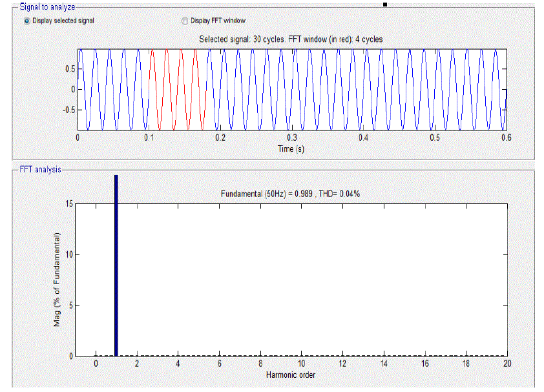Click the 15 tick on magnitude axis
The width and height of the screenshot is (544, 392).
pos(68,204)
